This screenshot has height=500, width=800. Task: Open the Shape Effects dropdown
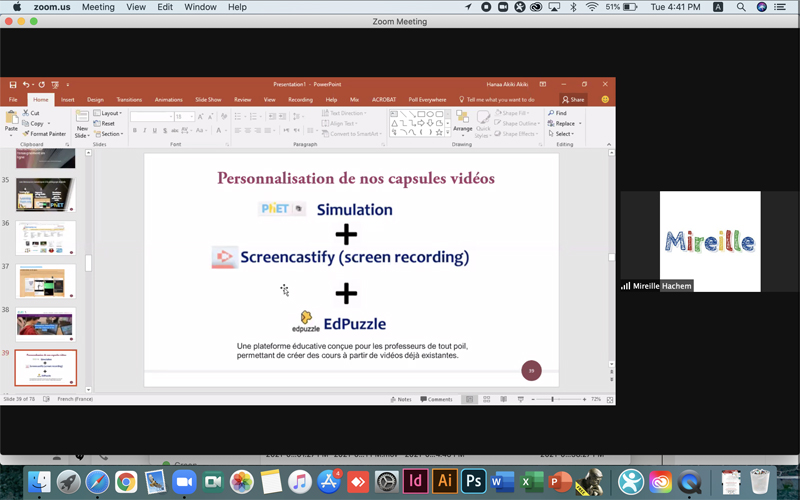516,134
